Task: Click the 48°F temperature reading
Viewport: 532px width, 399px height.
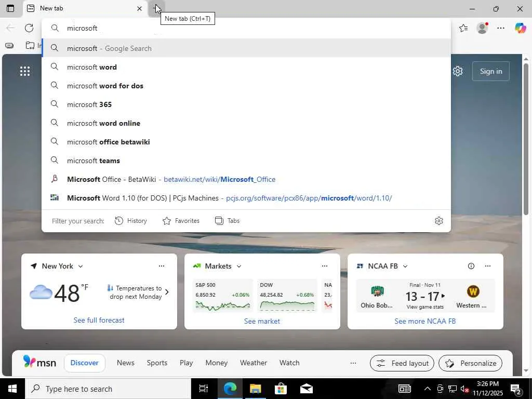Action: click(71, 293)
